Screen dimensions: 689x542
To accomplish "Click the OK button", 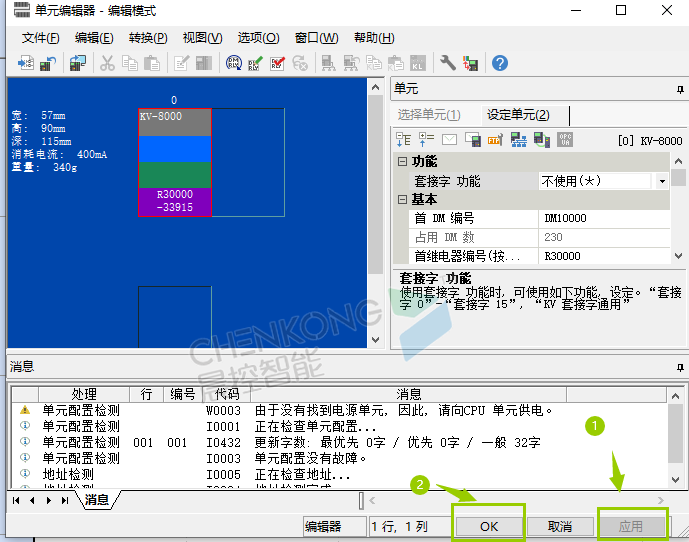I will click(x=489, y=525).
